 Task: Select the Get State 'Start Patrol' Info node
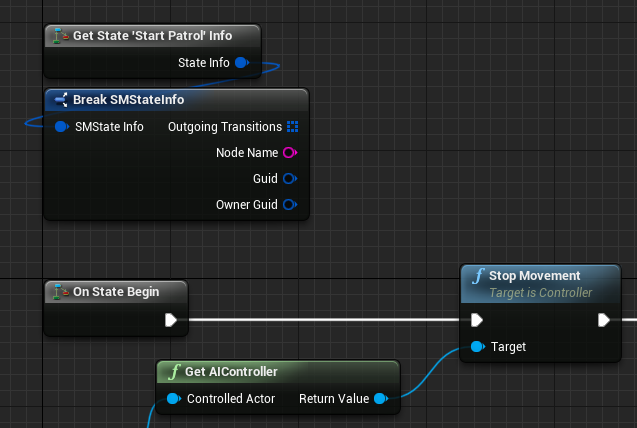152,36
